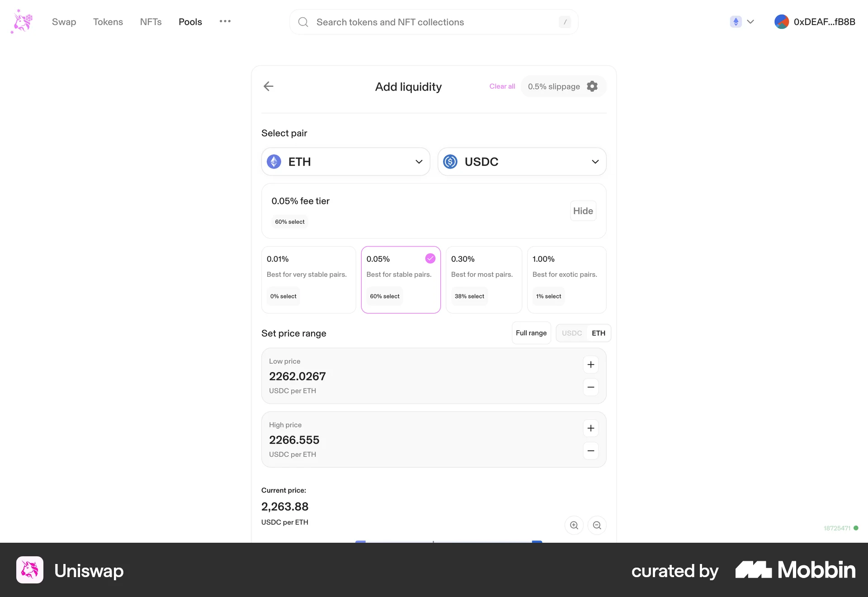The image size is (868, 597).
Task: Go to the Tokens page
Action: pyautogui.click(x=108, y=22)
